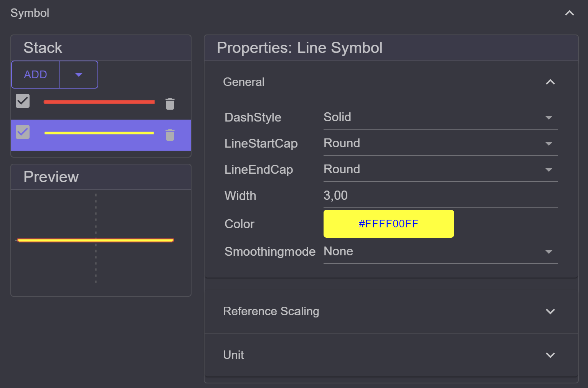This screenshot has height=388, width=588.
Task: Open the yellow #FFFF00FF color swatch
Action: 389,224
